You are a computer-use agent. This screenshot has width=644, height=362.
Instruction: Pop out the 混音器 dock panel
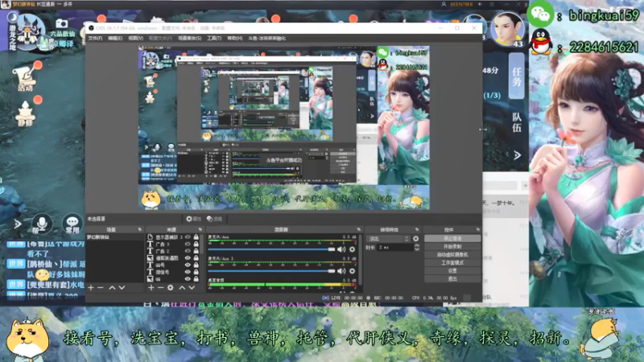(358, 229)
